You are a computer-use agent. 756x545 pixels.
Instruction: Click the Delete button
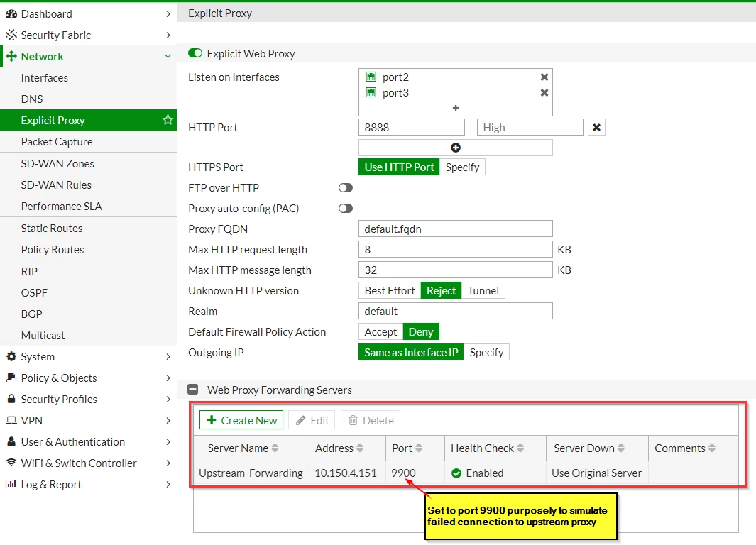pyautogui.click(x=371, y=420)
